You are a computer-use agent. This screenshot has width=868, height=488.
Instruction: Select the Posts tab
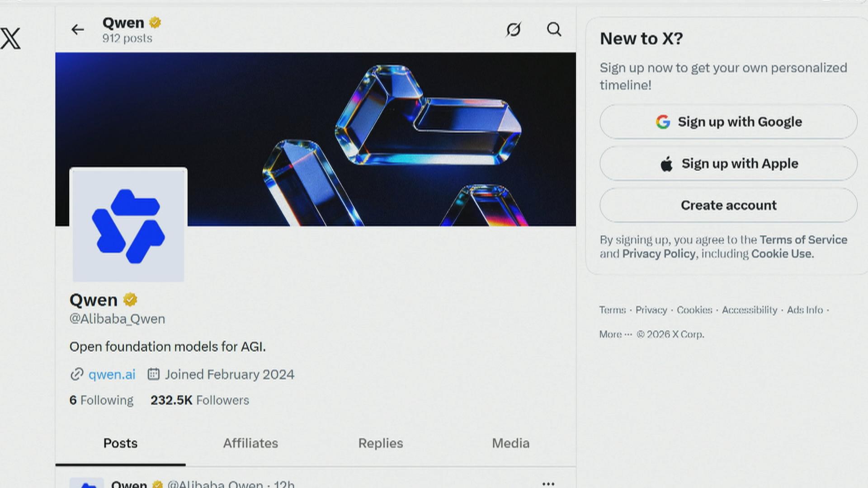120,443
